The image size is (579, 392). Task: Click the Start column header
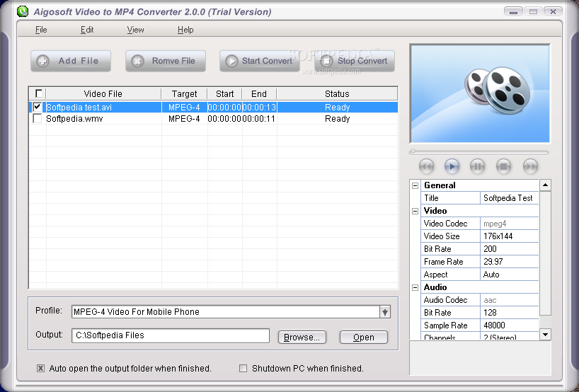224,94
